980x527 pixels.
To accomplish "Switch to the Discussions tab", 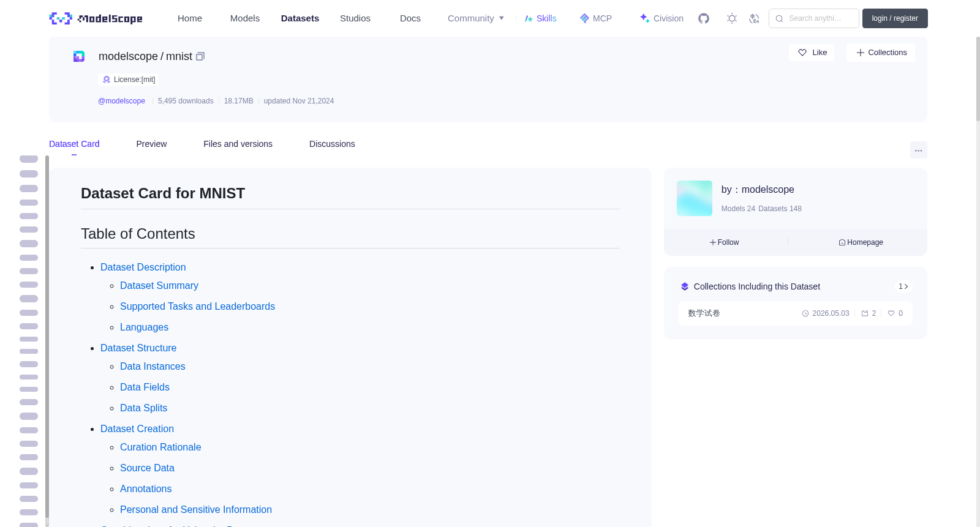I will click(x=332, y=144).
